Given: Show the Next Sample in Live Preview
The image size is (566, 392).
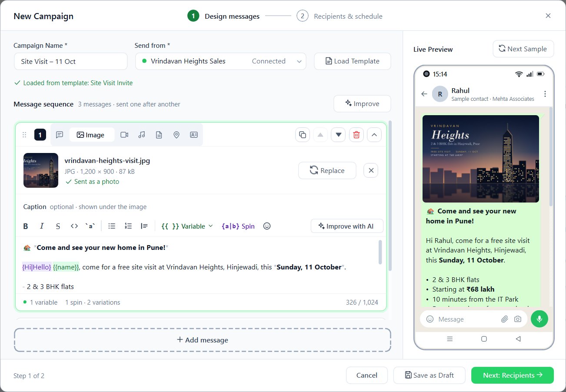Looking at the screenshot, I should (x=523, y=49).
